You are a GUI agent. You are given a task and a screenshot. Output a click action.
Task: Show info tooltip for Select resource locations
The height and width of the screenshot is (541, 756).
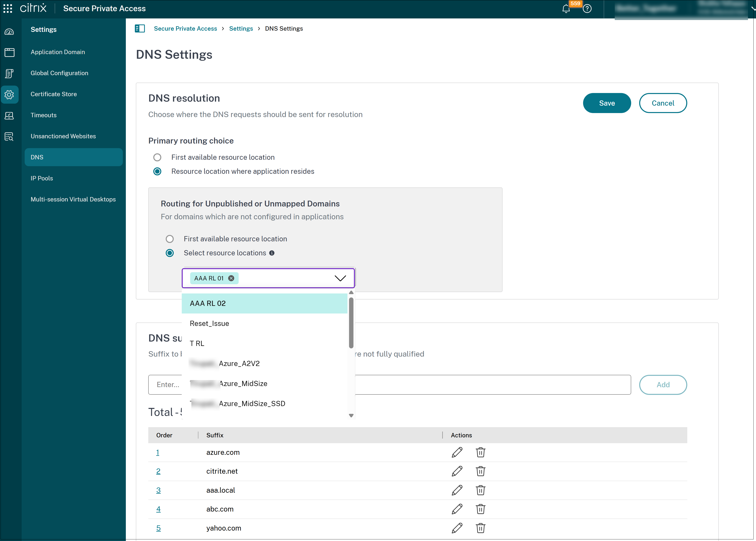click(x=272, y=253)
